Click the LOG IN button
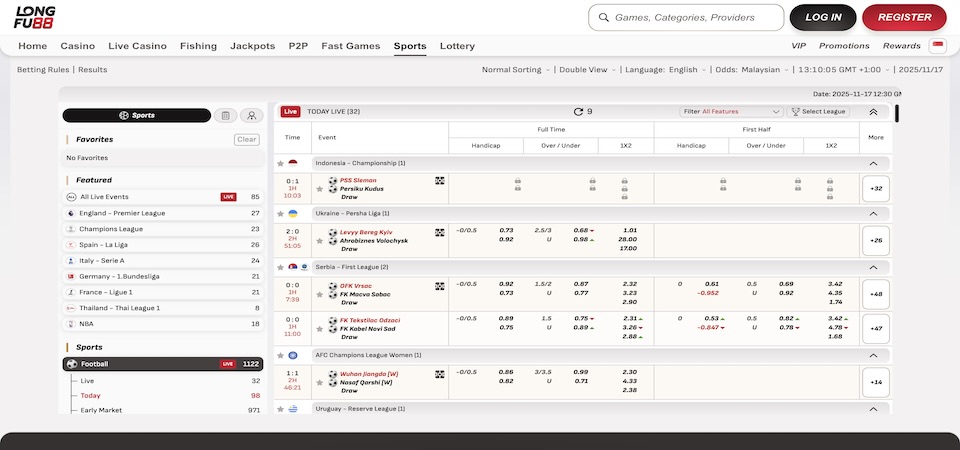The height and width of the screenshot is (450, 960). pyautogui.click(x=823, y=18)
